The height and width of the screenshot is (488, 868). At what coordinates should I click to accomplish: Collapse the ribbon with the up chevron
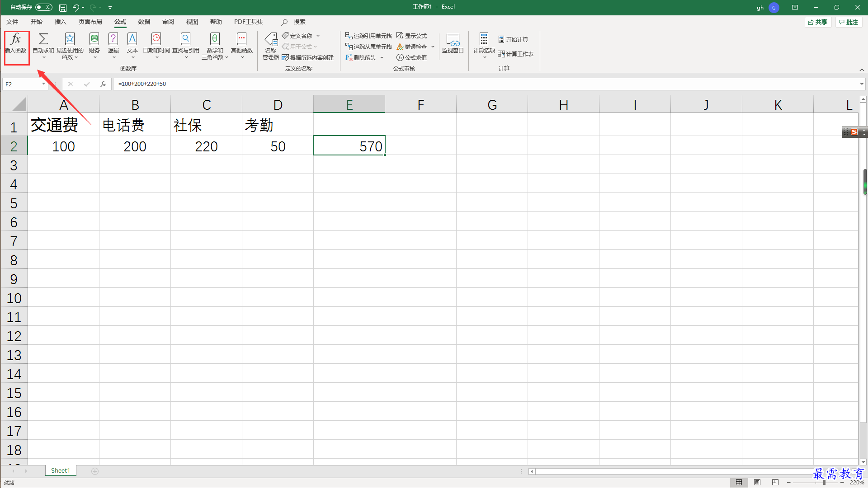(x=862, y=70)
